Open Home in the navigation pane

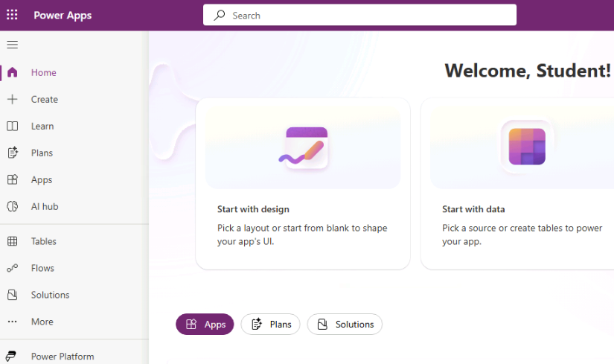pos(74,72)
